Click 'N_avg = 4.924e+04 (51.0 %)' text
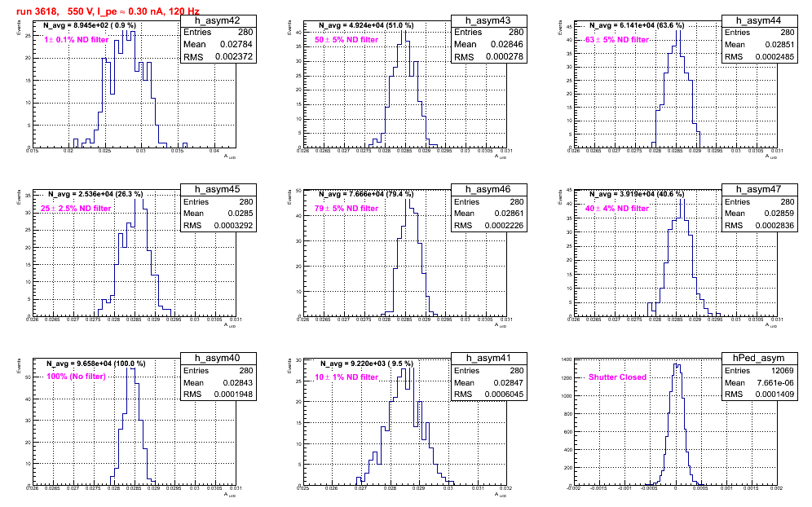 tap(366, 24)
